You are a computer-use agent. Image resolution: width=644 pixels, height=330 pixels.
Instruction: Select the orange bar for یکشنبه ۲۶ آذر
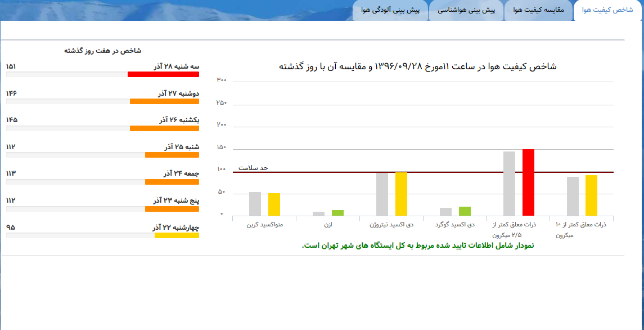click(164, 128)
